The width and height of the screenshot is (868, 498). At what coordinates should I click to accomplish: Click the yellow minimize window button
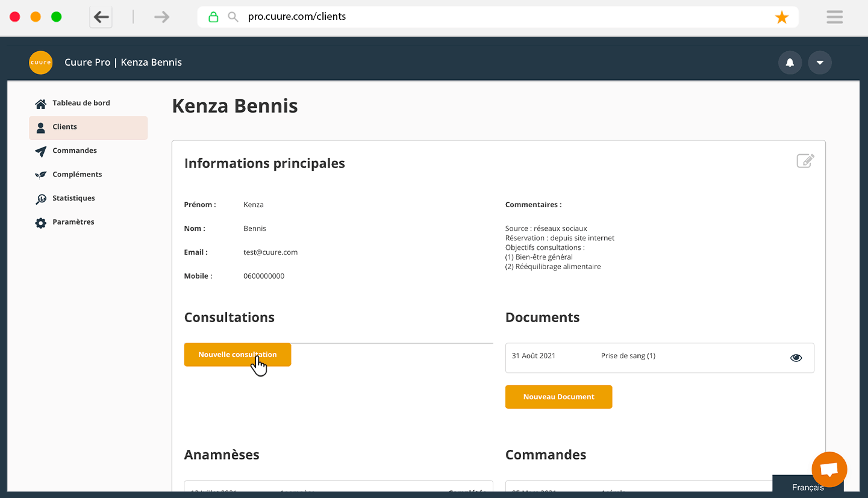click(x=36, y=17)
